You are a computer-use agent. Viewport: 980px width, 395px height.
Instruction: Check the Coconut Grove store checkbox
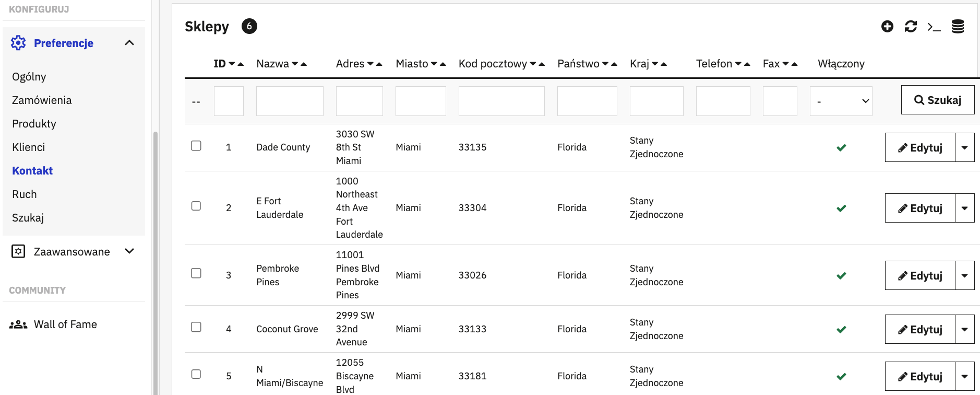point(196,327)
